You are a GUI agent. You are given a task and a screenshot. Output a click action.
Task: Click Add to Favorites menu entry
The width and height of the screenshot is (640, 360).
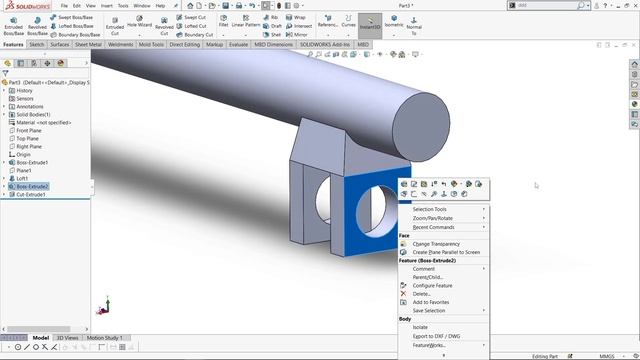click(x=444, y=302)
